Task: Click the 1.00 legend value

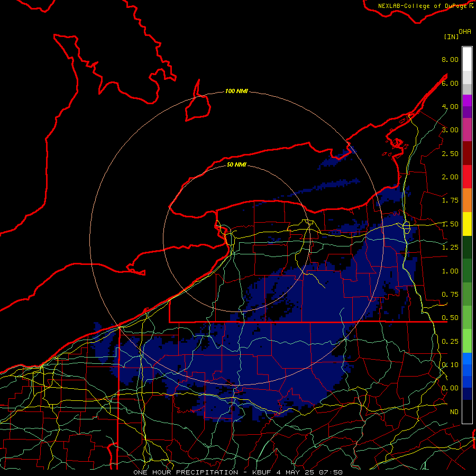Action: [x=450, y=271]
